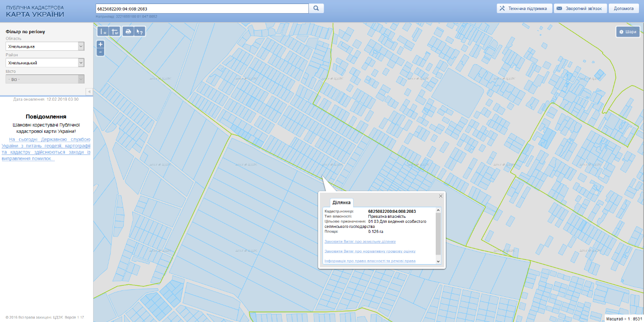The image size is (644, 322).
Task: Click the example cadastral number hint
Action: coord(126,17)
